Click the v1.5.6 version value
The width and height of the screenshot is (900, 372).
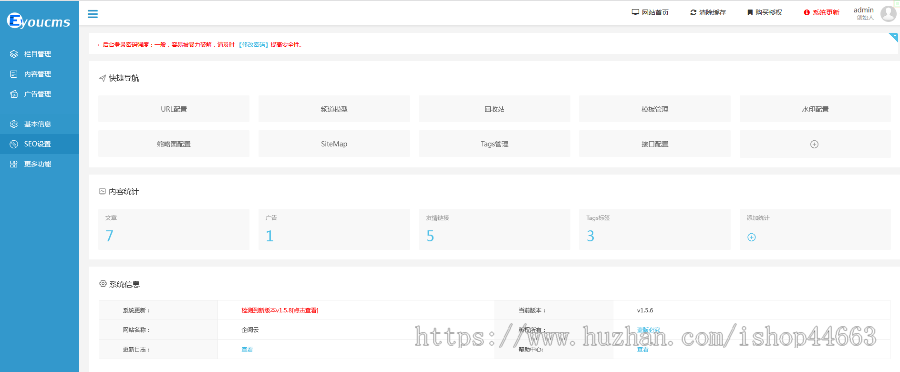645,310
